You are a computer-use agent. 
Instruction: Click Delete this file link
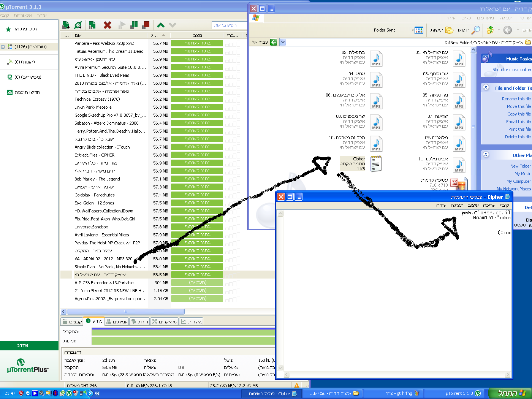[518, 137]
